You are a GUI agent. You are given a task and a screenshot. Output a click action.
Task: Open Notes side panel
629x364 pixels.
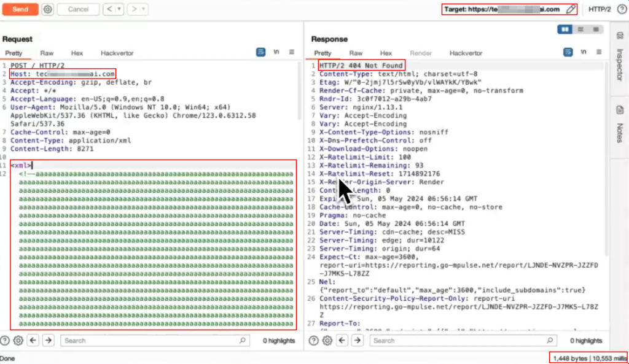[620, 133]
